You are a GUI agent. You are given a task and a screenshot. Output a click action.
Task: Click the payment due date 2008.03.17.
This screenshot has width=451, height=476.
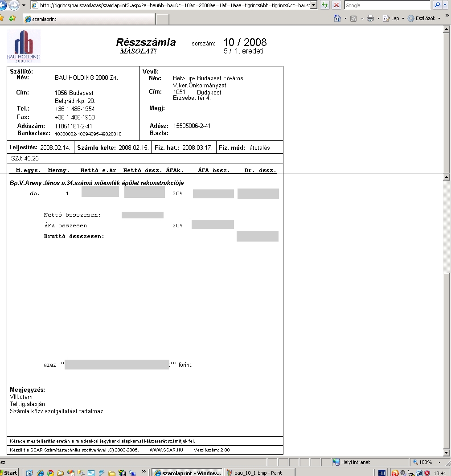click(197, 148)
